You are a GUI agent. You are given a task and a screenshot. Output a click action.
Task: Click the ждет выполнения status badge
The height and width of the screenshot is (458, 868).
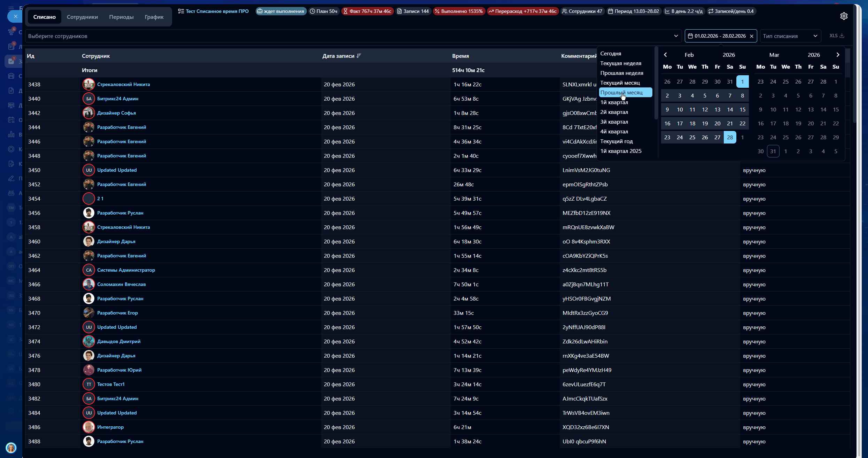(x=281, y=11)
